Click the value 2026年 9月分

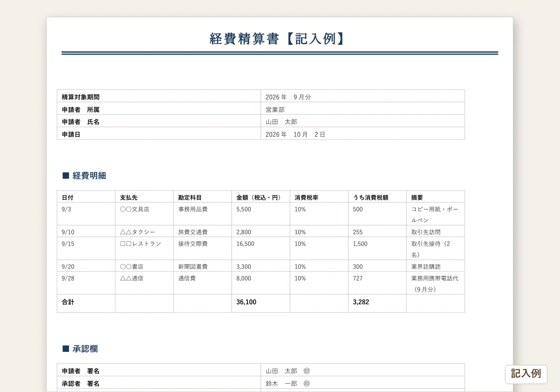click(x=288, y=97)
